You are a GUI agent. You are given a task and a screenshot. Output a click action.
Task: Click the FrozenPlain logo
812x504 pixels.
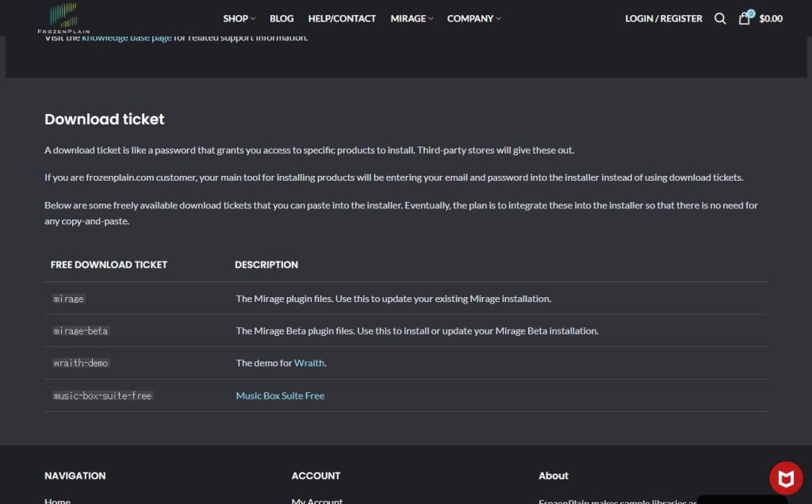[x=63, y=17]
